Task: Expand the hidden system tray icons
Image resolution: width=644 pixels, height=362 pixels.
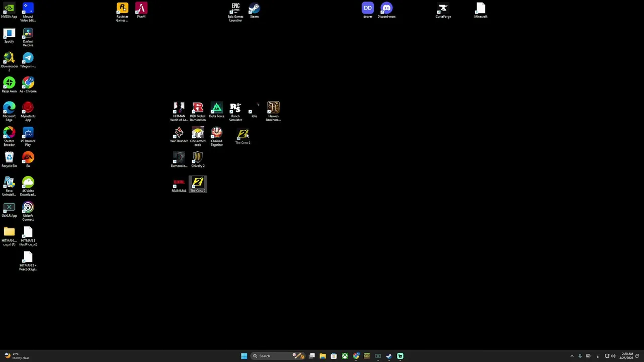Action: coord(572,356)
